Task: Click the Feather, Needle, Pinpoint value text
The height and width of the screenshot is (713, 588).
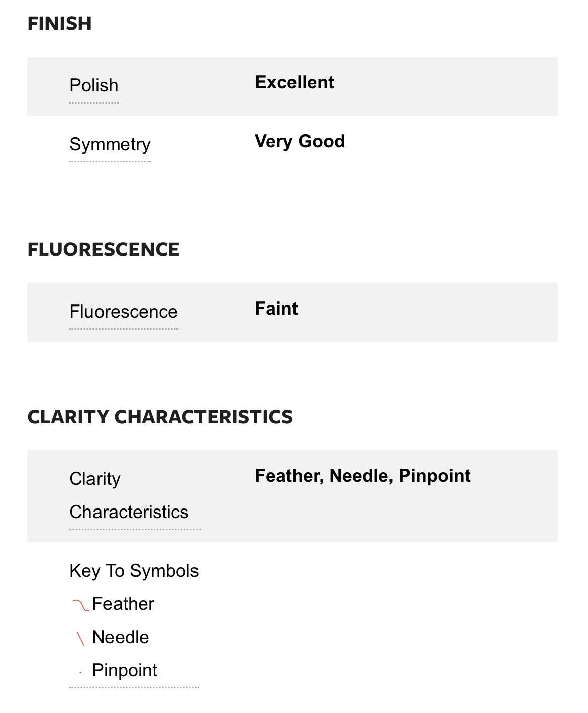Action: (x=363, y=476)
